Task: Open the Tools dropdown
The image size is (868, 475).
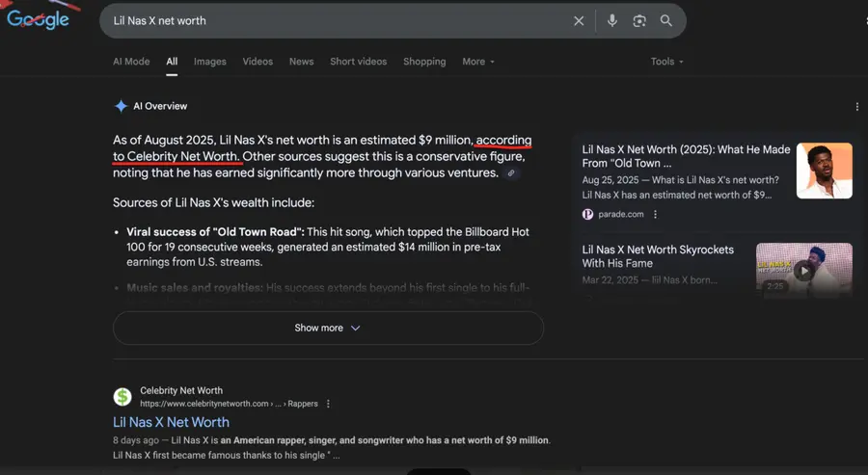Action: tap(666, 62)
